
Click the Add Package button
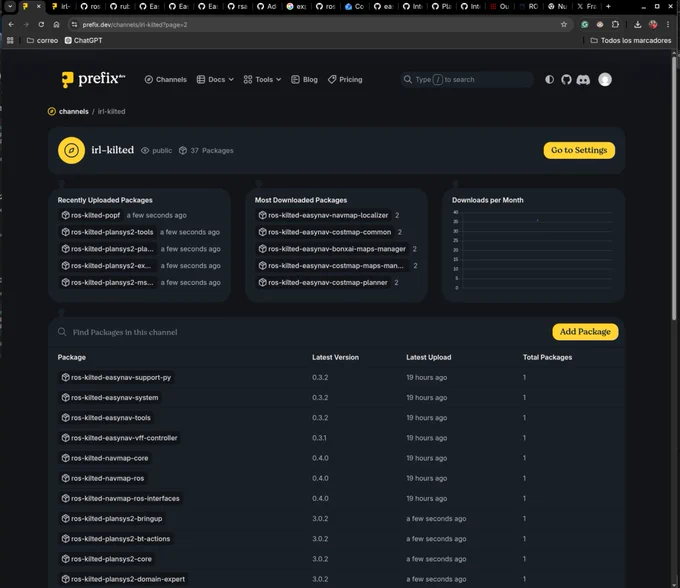click(585, 332)
